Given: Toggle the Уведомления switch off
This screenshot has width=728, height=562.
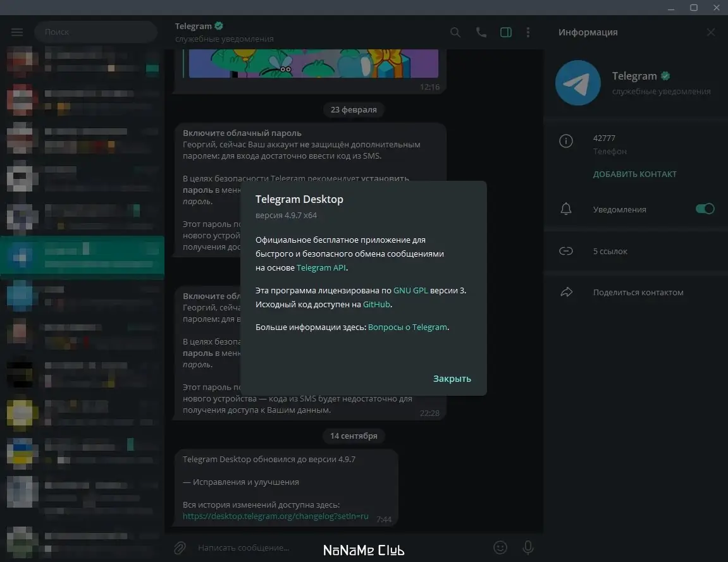Looking at the screenshot, I should tap(705, 209).
